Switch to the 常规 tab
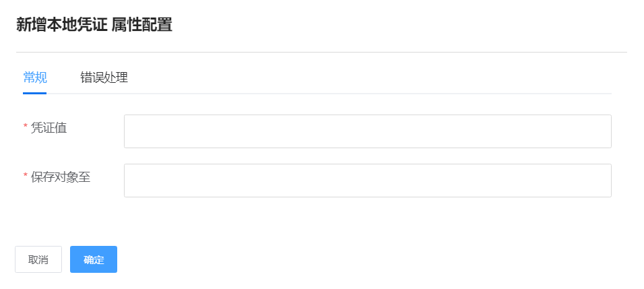Image resolution: width=644 pixels, height=289 pixels. pos(35,77)
